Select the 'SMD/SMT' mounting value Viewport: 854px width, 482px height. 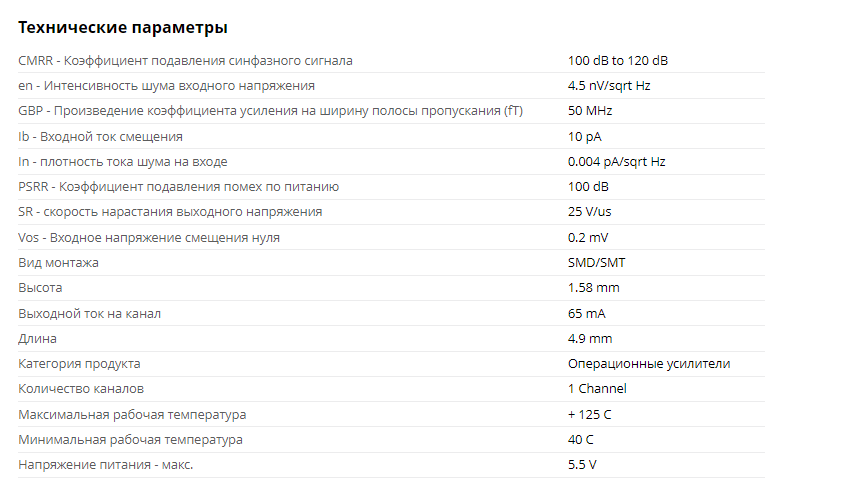click(597, 263)
